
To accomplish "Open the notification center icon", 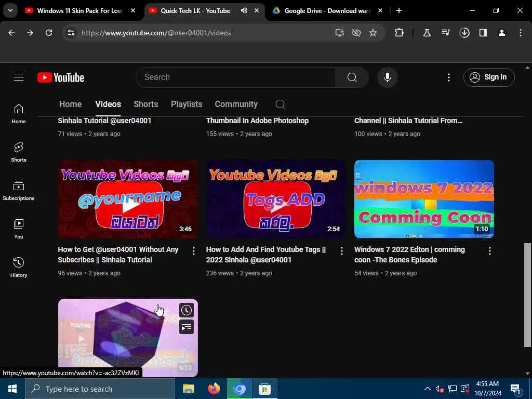I will [x=516, y=389].
